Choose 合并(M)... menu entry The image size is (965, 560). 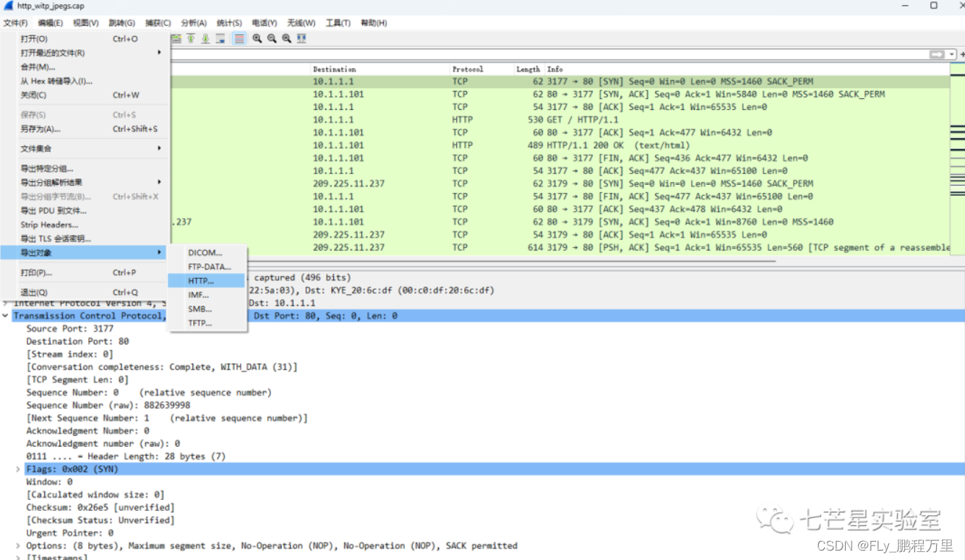[83, 67]
